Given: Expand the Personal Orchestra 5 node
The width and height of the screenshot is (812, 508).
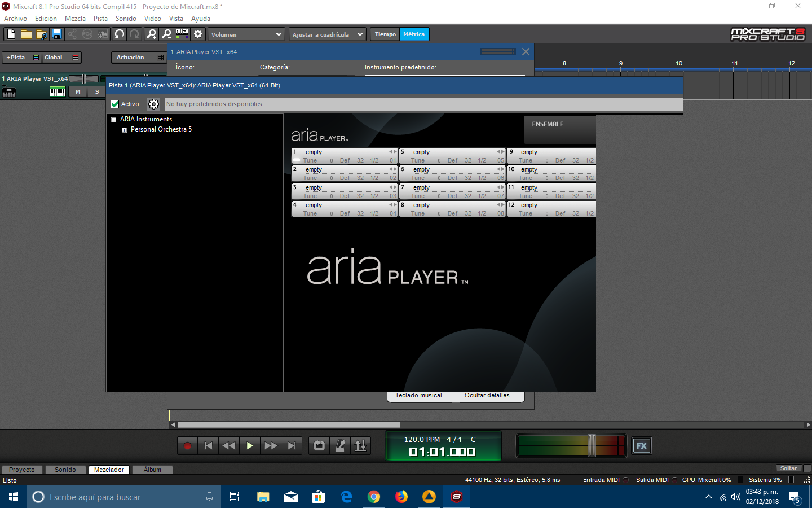Looking at the screenshot, I should 125,130.
